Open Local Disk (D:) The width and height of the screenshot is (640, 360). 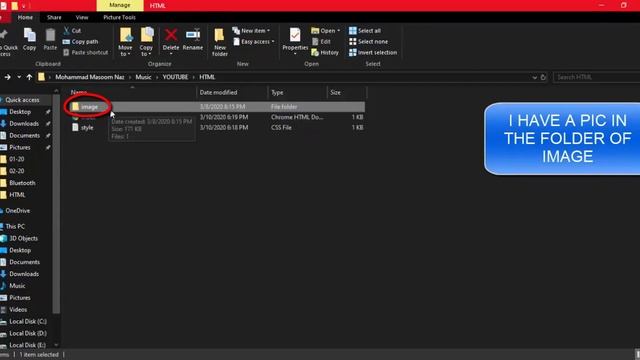click(x=28, y=333)
